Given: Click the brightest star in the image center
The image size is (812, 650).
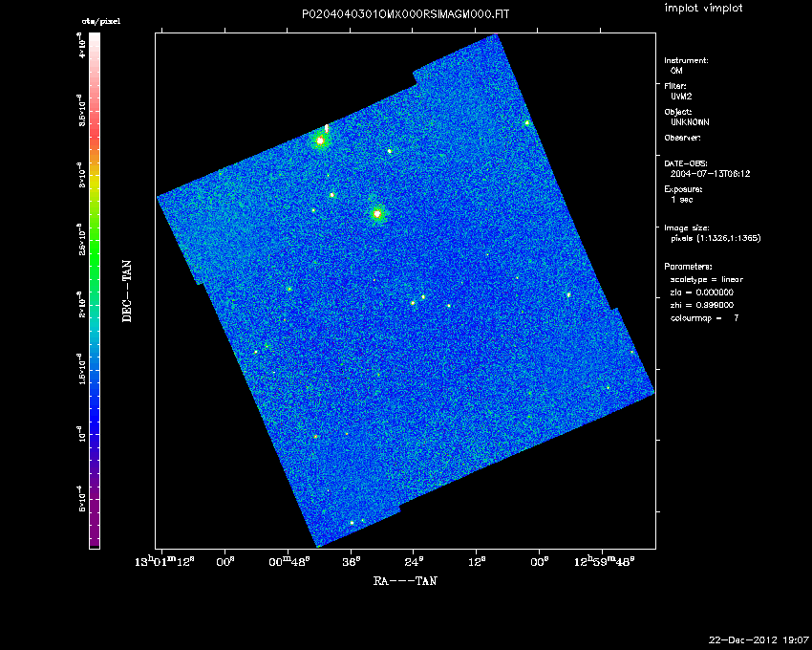Looking at the screenshot, I should [377, 213].
